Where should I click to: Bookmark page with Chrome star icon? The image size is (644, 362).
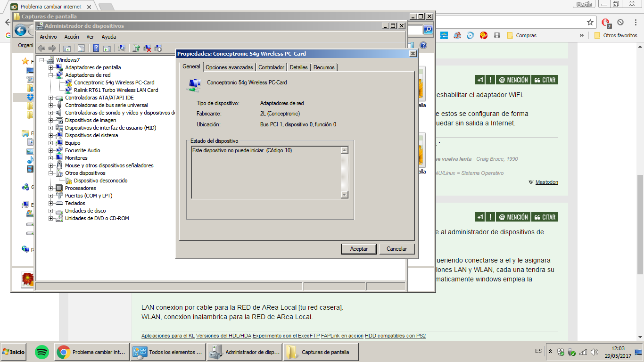590,22
